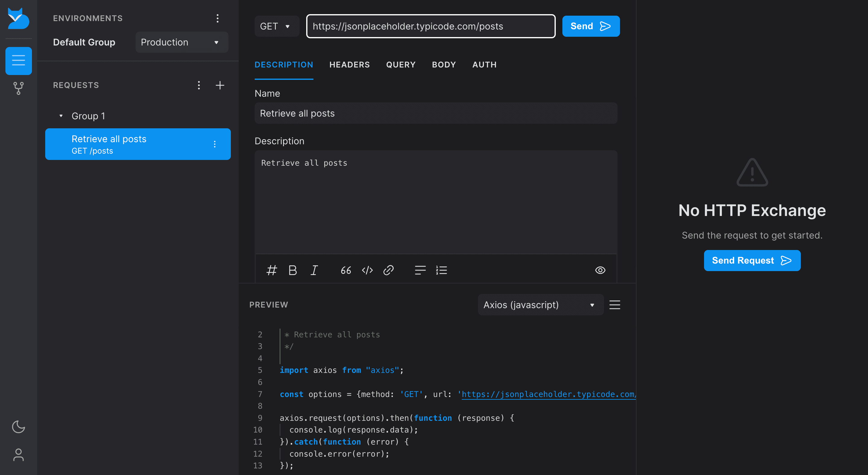Viewport: 868px width, 475px height.
Task: Click the Send Request button
Action: pos(752,260)
